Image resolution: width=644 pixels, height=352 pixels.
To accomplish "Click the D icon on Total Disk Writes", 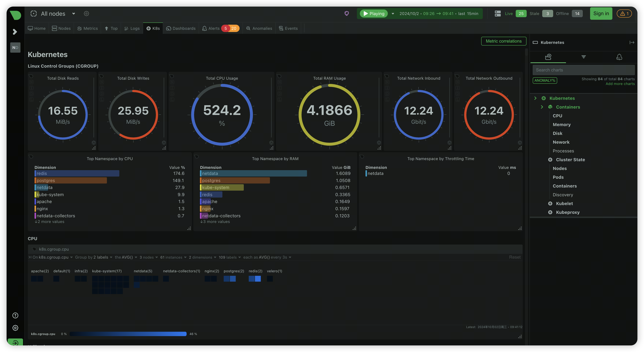I will [102, 94].
